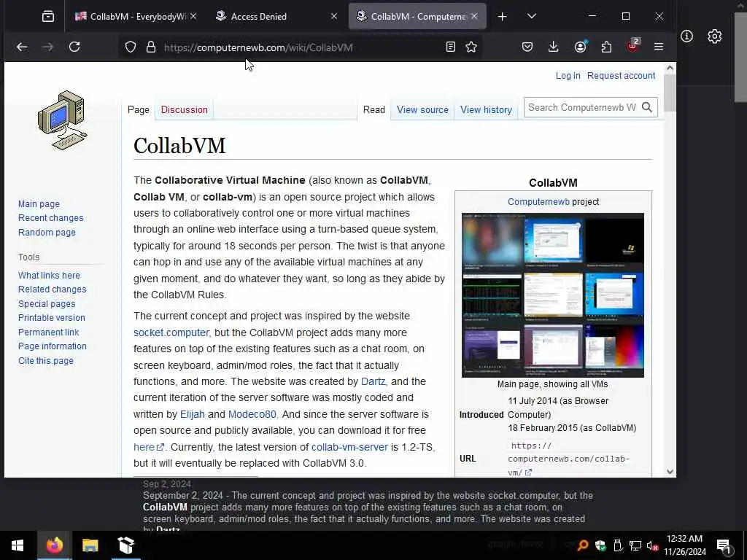Open the Windows Start button

tap(18, 545)
